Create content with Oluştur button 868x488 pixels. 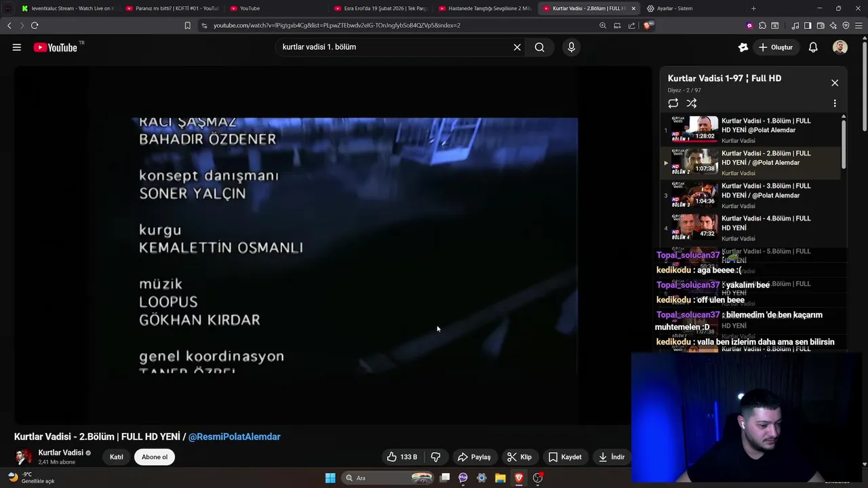(775, 47)
